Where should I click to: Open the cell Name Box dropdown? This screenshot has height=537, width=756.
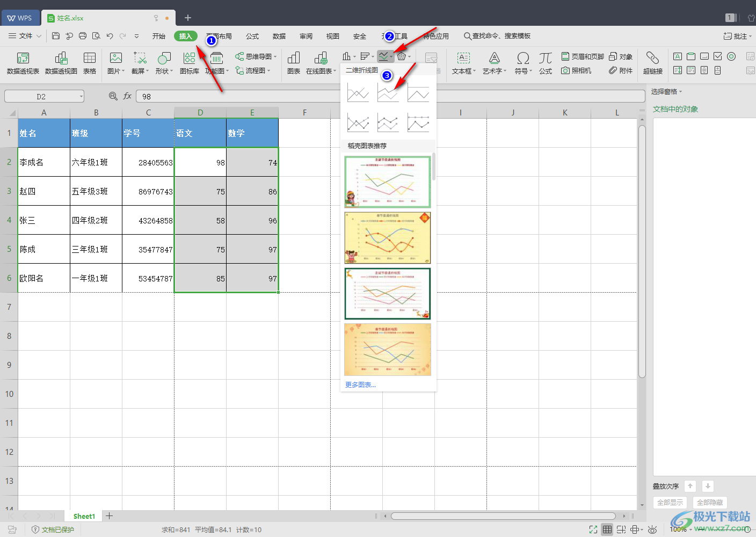click(x=82, y=97)
